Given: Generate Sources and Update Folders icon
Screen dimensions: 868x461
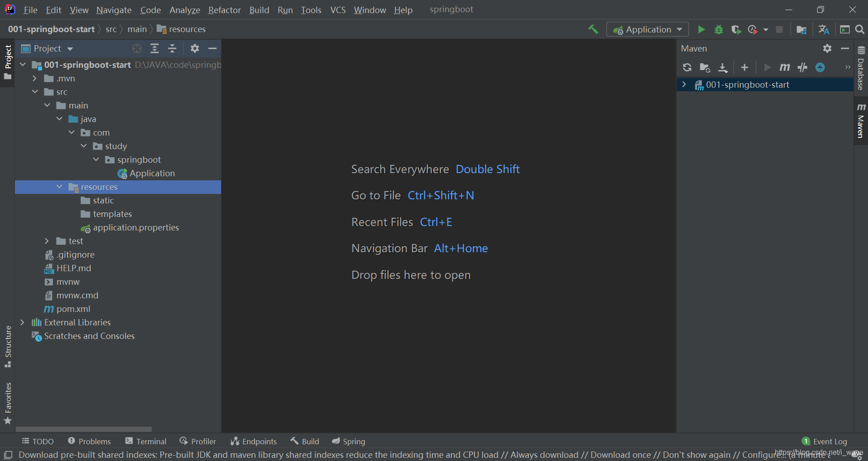Looking at the screenshot, I should click(x=705, y=67).
